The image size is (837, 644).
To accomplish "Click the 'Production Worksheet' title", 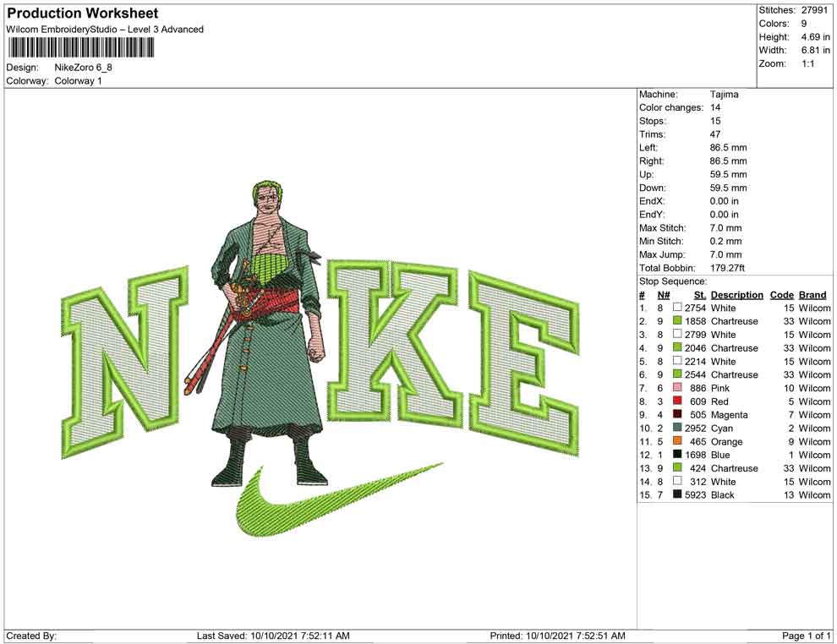I will pos(83,14).
